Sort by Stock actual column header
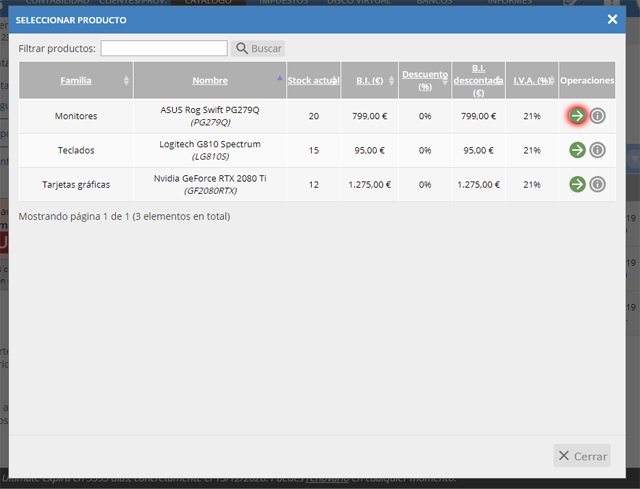Image resolution: width=640 pixels, height=489 pixels. coord(313,80)
